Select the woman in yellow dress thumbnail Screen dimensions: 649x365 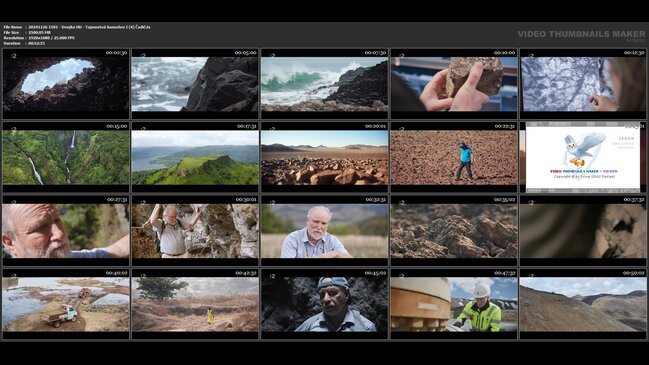tap(195, 304)
